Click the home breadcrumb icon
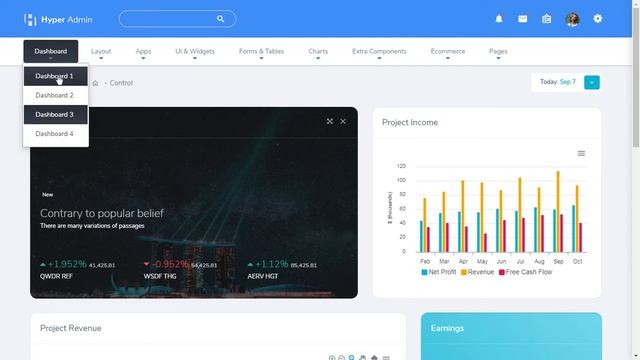This screenshot has width=640, height=360. 95,83
